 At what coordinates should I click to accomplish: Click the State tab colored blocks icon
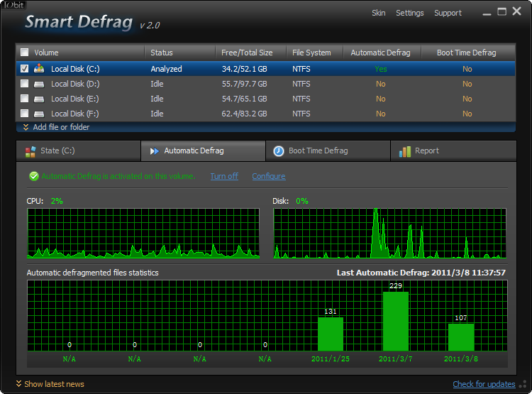(x=31, y=151)
